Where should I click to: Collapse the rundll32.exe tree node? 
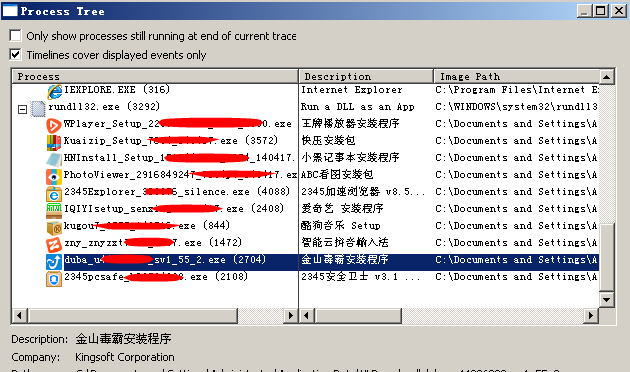coord(22,109)
